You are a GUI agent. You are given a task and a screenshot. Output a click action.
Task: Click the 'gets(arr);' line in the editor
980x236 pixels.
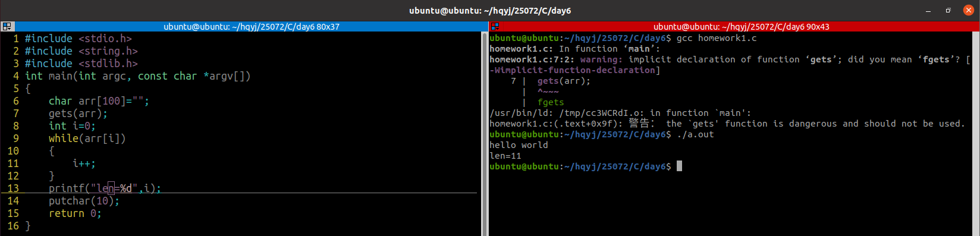point(78,114)
